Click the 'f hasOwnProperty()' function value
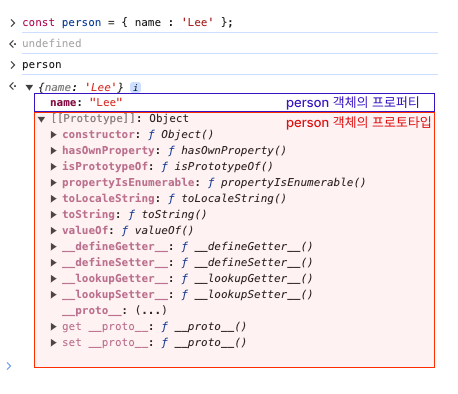Image resolution: width=458 pixels, height=394 pixels. pyautogui.click(x=227, y=150)
